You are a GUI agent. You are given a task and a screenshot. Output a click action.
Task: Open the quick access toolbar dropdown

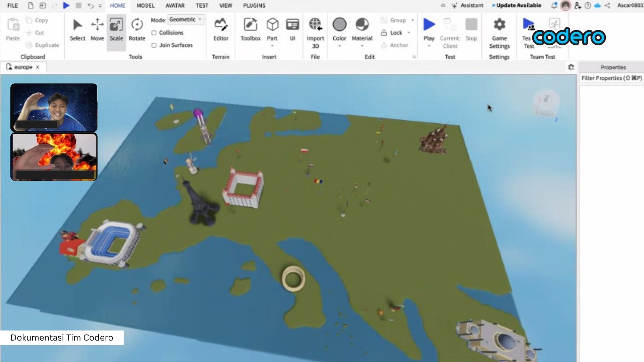(x=100, y=6)
